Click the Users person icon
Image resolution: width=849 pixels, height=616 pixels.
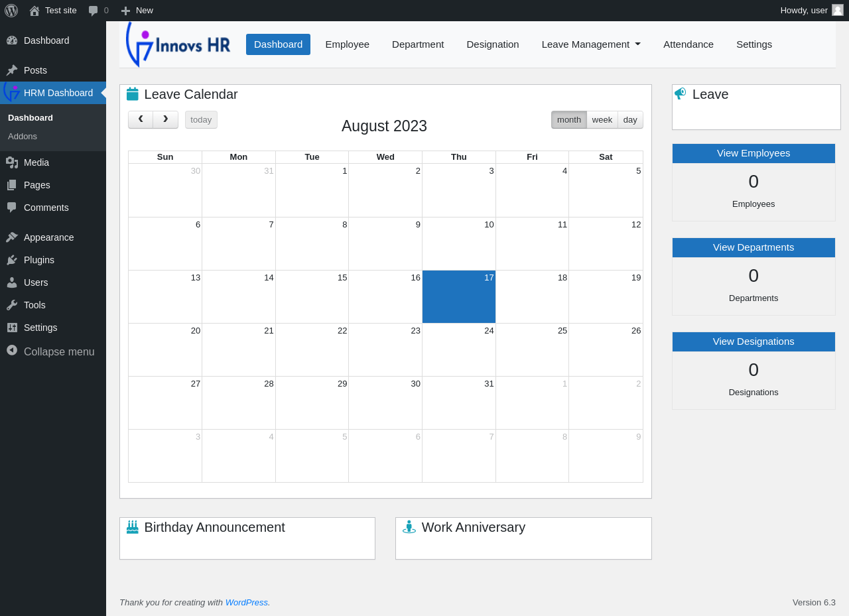pyautogui.click(x=12, y=282)
